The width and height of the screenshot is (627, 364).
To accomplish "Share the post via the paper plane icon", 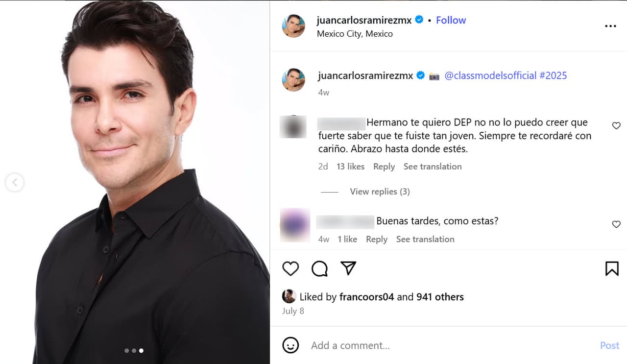I will coord(348,268).
